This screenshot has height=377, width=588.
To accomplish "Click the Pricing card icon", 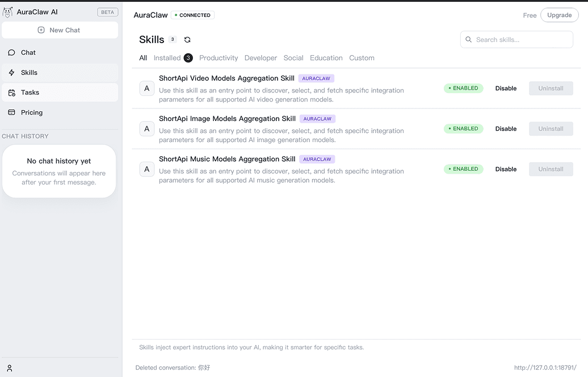I will tap(11, 112).
